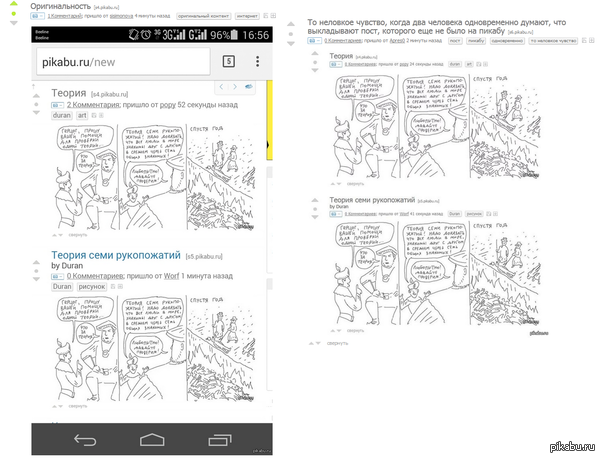Open comic image of the 24 секунды назад post
Image resolution: width=600 pixels, height=458 pixels.
437,126
